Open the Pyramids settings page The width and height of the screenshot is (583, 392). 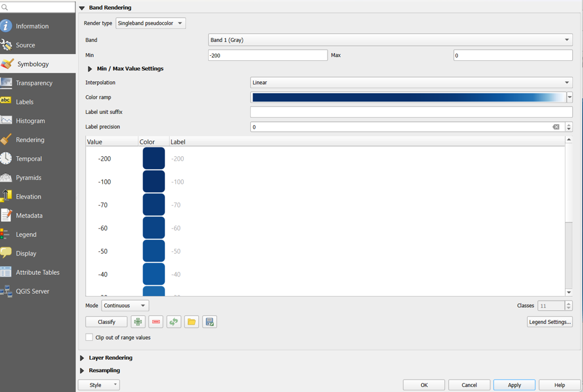(28, 178)
